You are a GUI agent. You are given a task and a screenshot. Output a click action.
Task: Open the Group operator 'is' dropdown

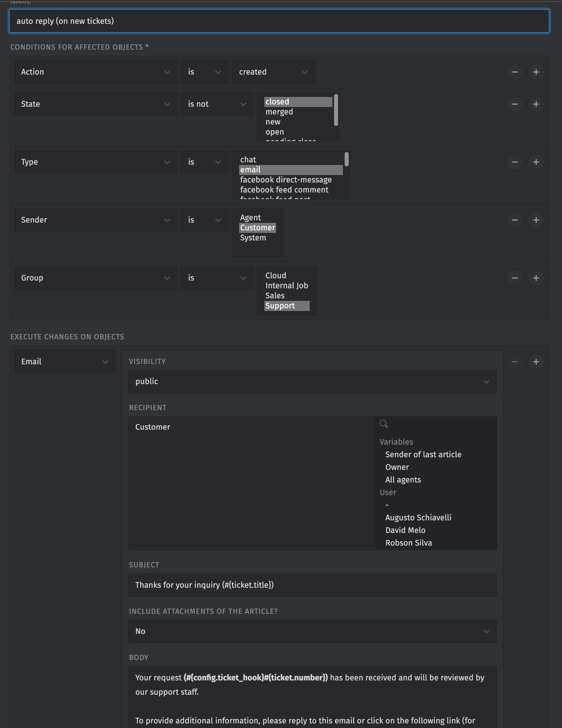[217, 278]
